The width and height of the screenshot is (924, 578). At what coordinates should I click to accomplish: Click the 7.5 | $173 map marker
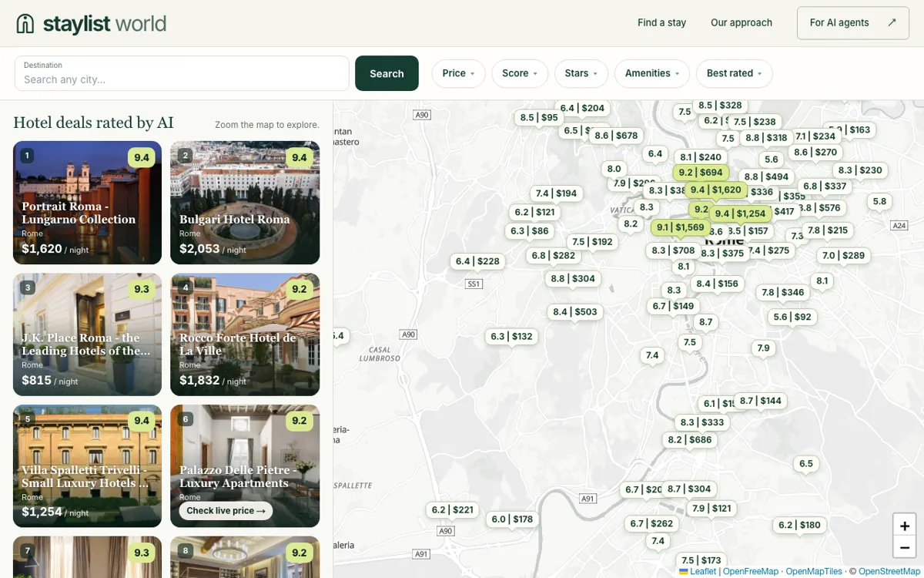tap(701, 560)
